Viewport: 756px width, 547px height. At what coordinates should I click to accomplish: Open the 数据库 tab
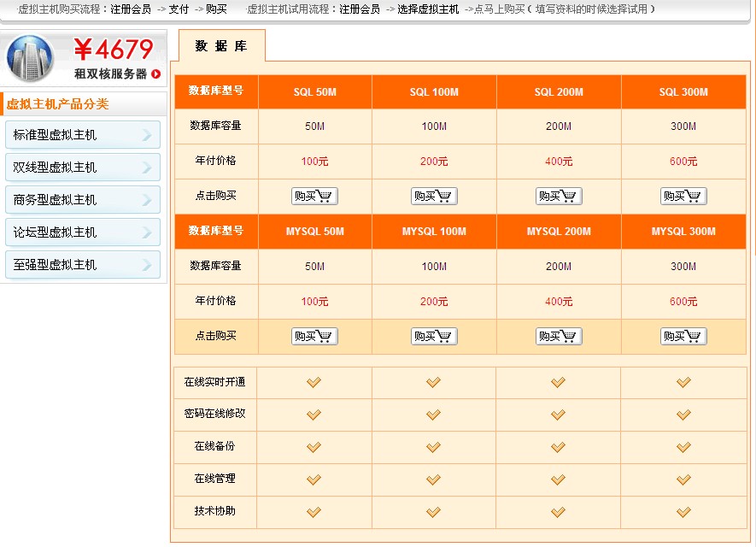pyautogui.click(x=222, y=46)
